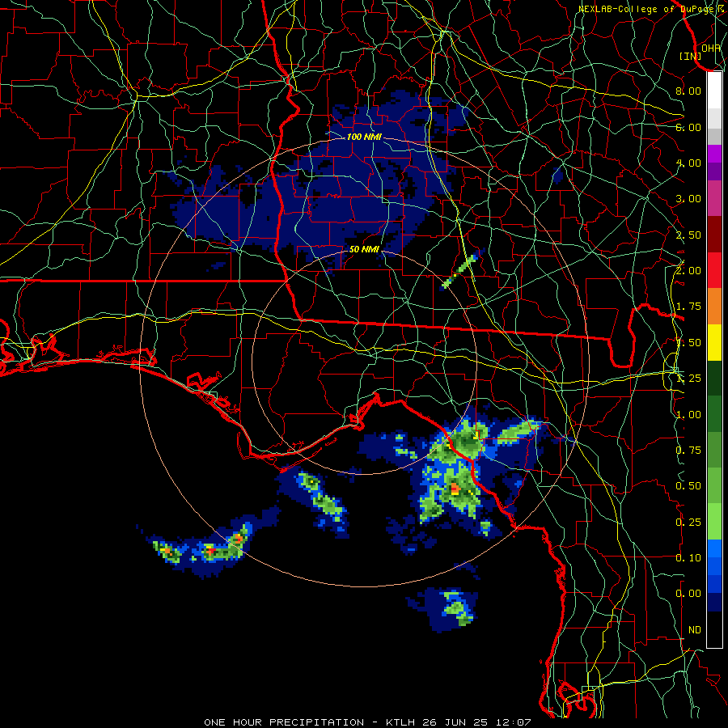The image size is (728, 728).
Task: Select the yellow legend swatch
Action: [x=714, y=342]
